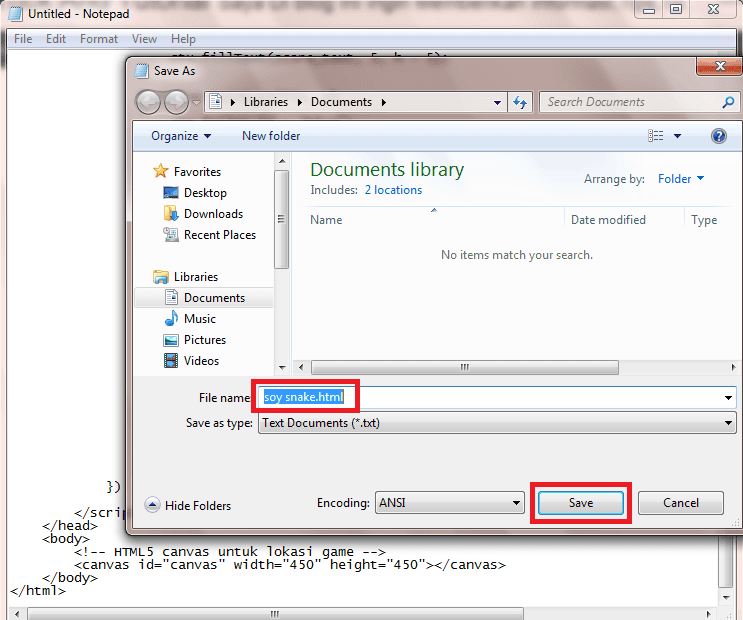
Task: Click the Notepad icon in the title bar
Action: pos(15,14)
